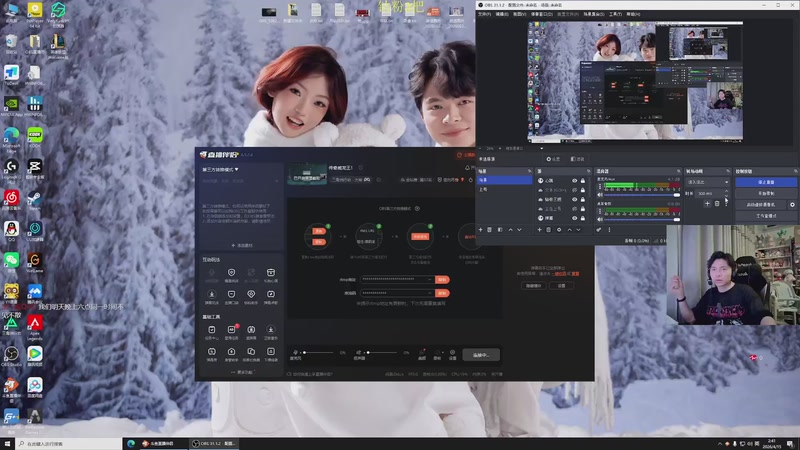Open Apex Legends desktop icon
This screenshot has height=450, width=800.
(x=35, y=326)
